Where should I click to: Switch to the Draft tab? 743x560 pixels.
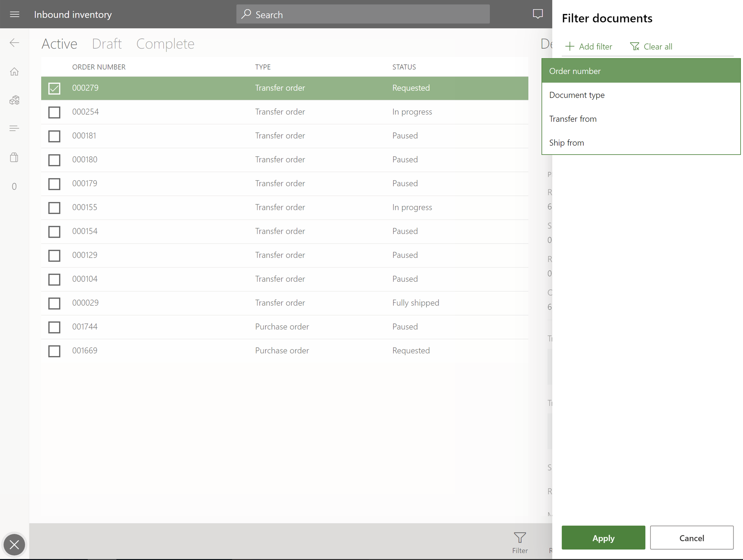click(107, 43)
